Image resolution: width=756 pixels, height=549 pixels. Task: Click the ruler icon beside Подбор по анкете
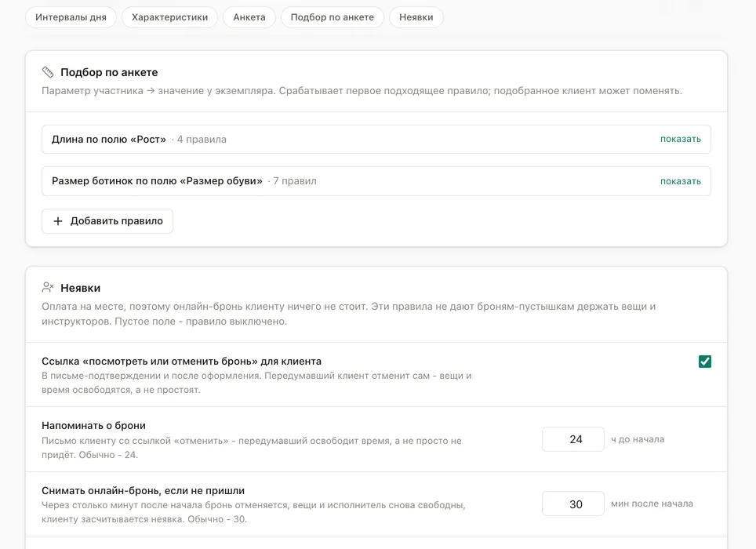point(48,72)
